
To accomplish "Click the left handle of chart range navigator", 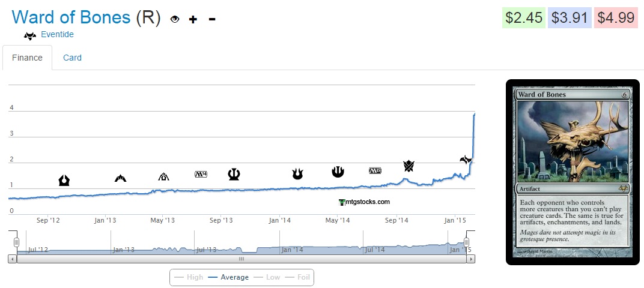I will tap(17, 242).
